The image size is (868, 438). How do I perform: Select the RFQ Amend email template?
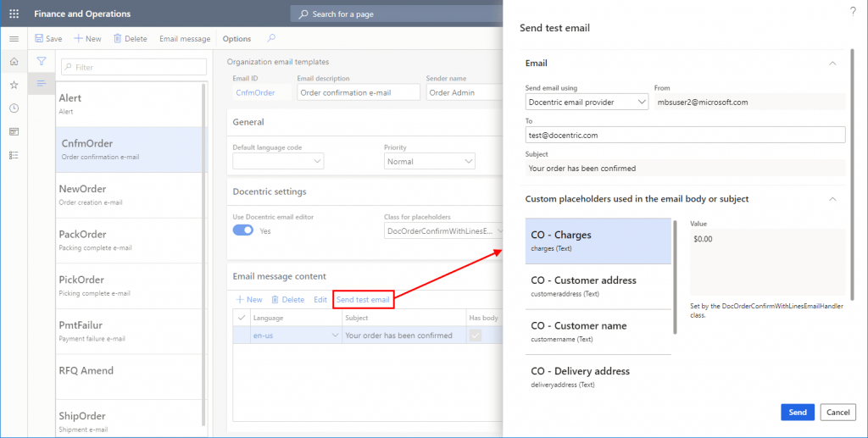click(130, 376)
